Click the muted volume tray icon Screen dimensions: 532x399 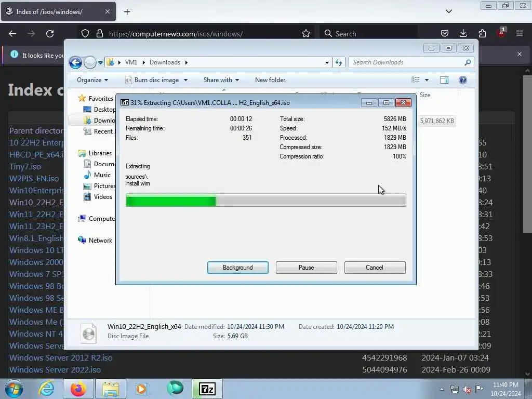point(467,390)
